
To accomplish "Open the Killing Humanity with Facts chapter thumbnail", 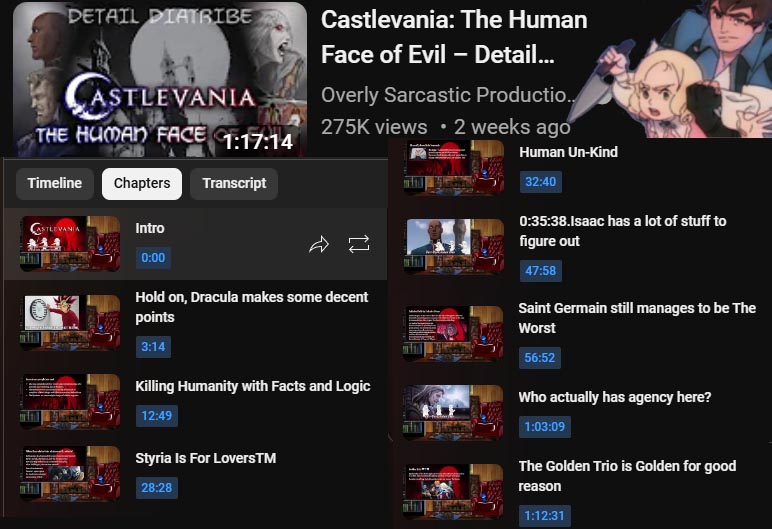I will click(x=70, y=401).
